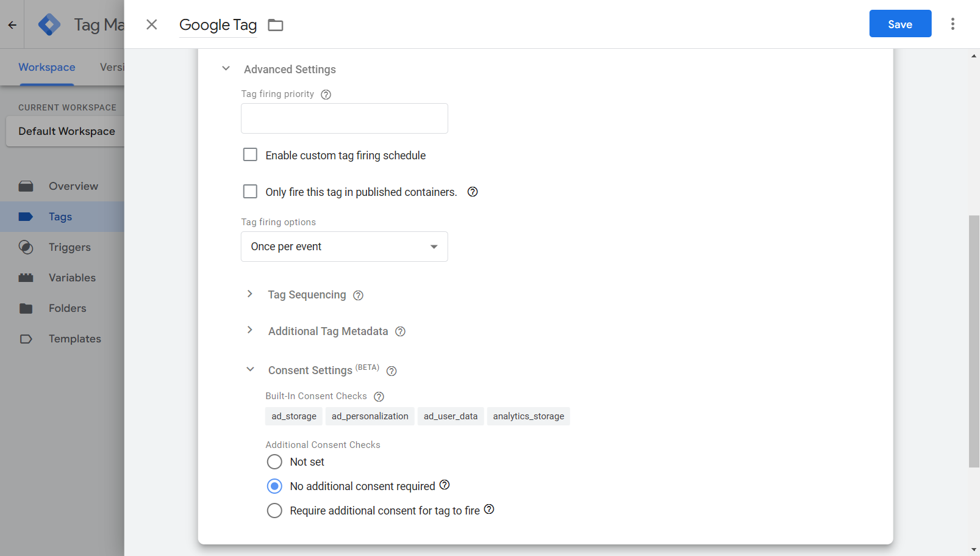
Task: Click help icon beside Tag firing priority
Action: click(x=326, y=95)
